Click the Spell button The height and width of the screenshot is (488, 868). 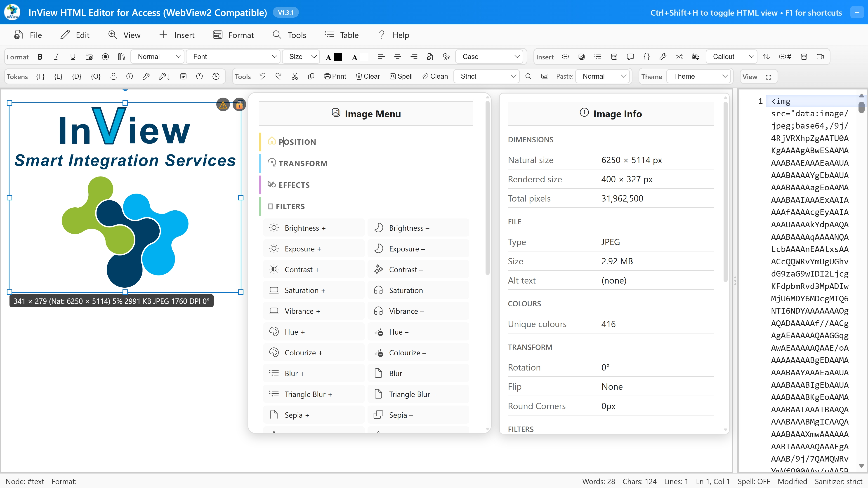click(401, 76)
